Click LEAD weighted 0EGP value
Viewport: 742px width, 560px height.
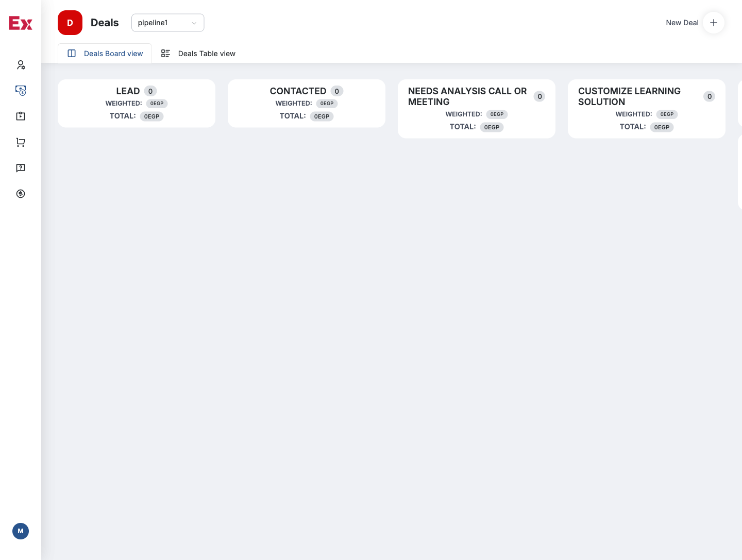pyautogui.click(x=157, y=104)
